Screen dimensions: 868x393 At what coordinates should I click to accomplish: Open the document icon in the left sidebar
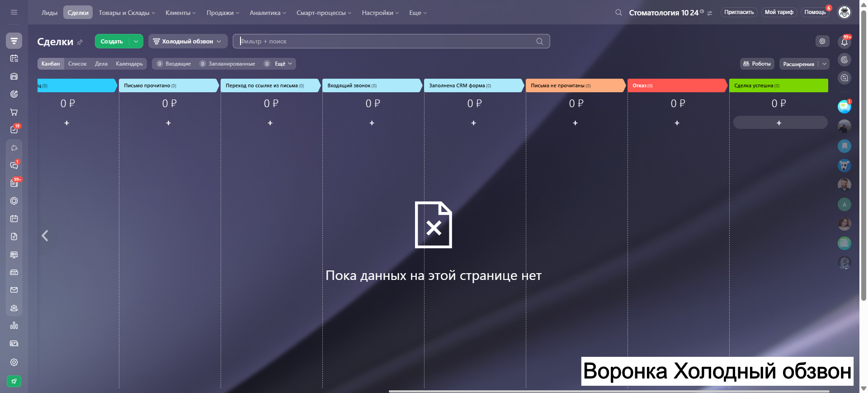(14, 237)
